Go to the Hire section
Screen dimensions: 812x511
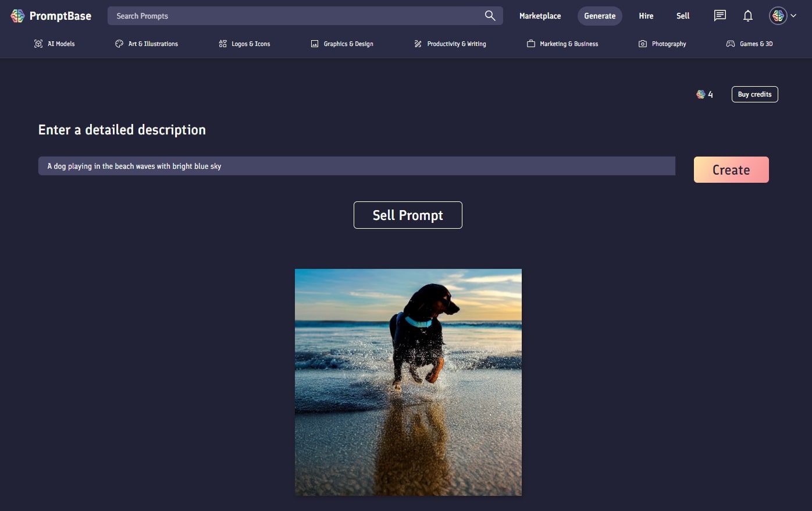click(x=646, y=16)
